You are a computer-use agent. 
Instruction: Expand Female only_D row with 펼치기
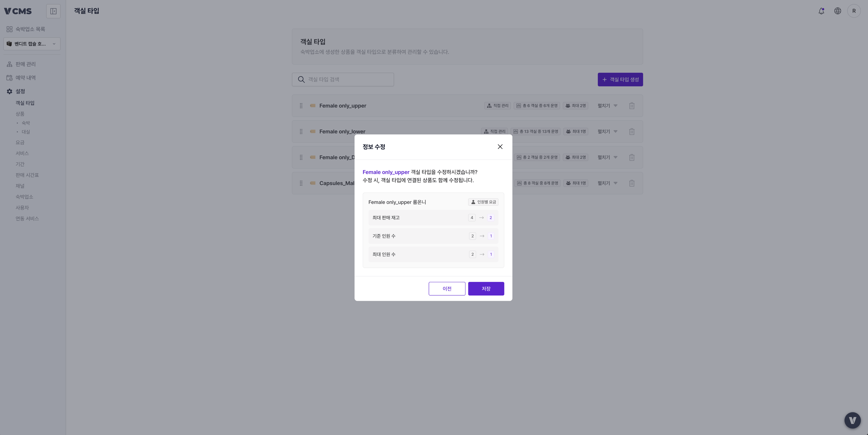pyautogui.click(x=608, y=157)
